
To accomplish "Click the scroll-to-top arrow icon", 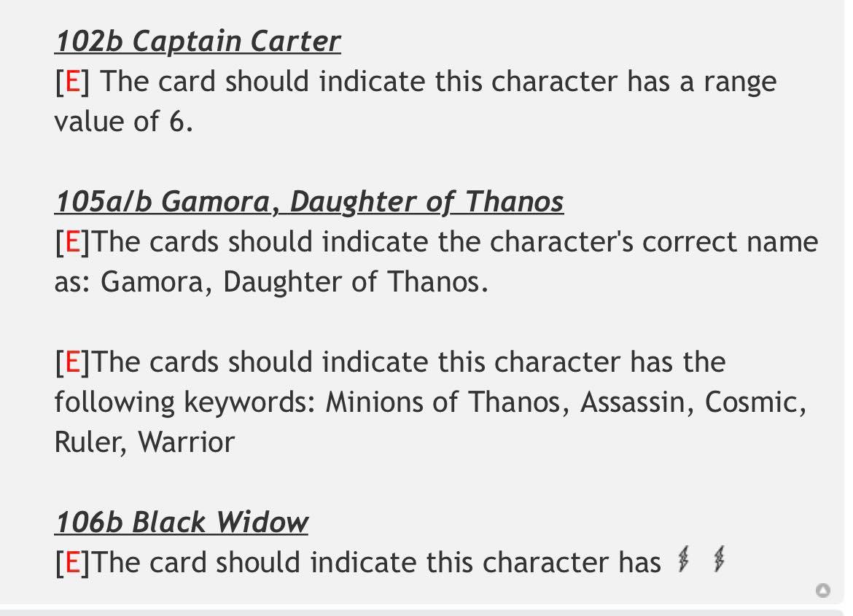I will pyautogui.click(x=823, y=590).
